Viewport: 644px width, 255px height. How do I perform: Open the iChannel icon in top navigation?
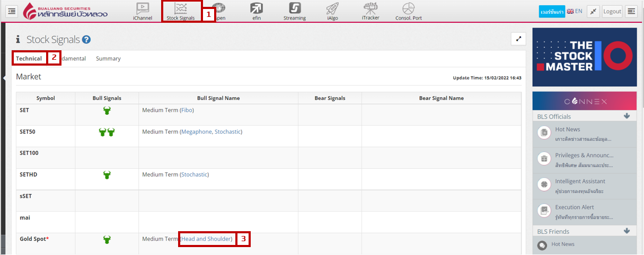(142, 9)
